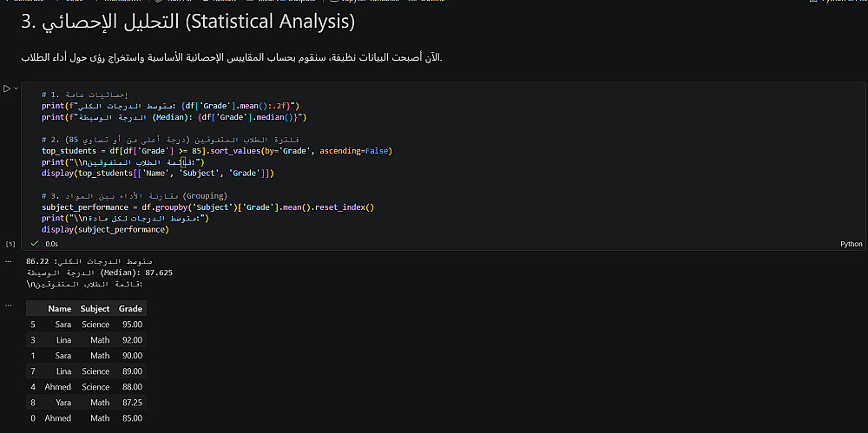Click the Grade column header

click(x=130, y=309)
